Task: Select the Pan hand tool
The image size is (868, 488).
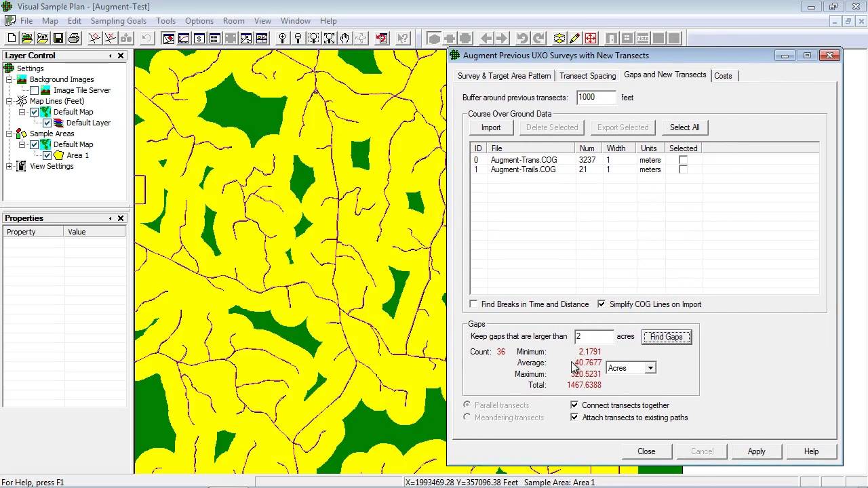Action: 344,39
